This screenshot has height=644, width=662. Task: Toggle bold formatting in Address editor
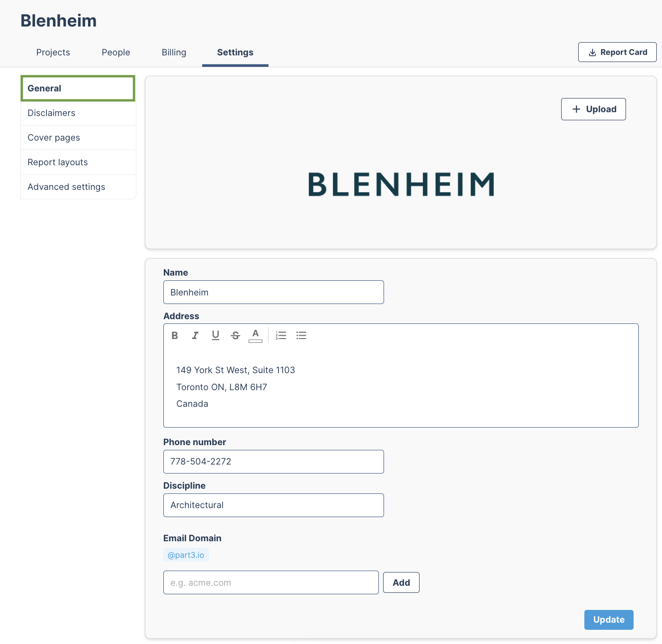click(x=175, y=335)
